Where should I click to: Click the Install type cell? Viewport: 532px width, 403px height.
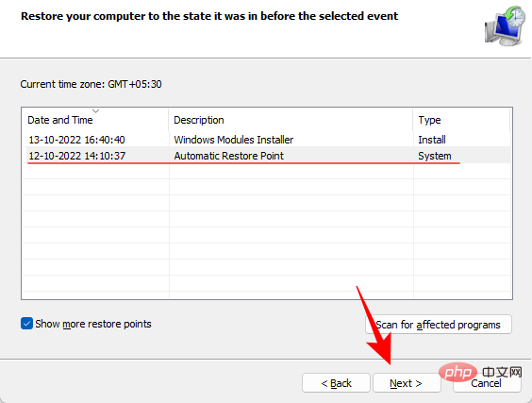point(432,140)
